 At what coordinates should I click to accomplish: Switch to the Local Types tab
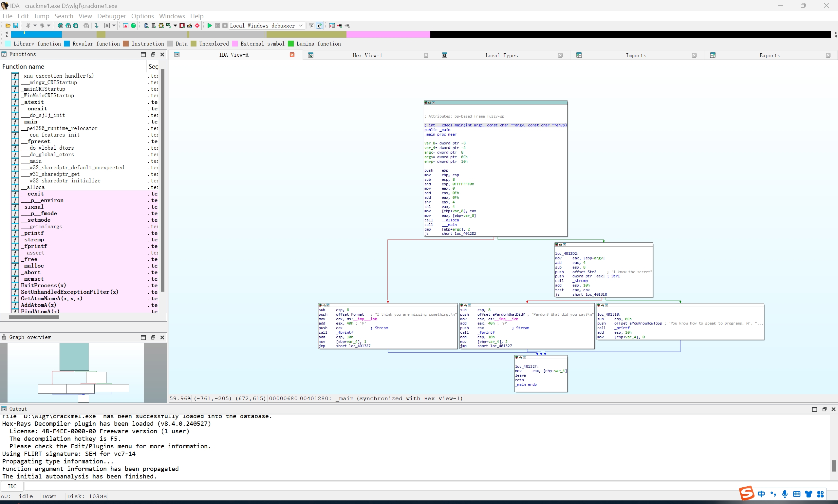click(501, 55)
